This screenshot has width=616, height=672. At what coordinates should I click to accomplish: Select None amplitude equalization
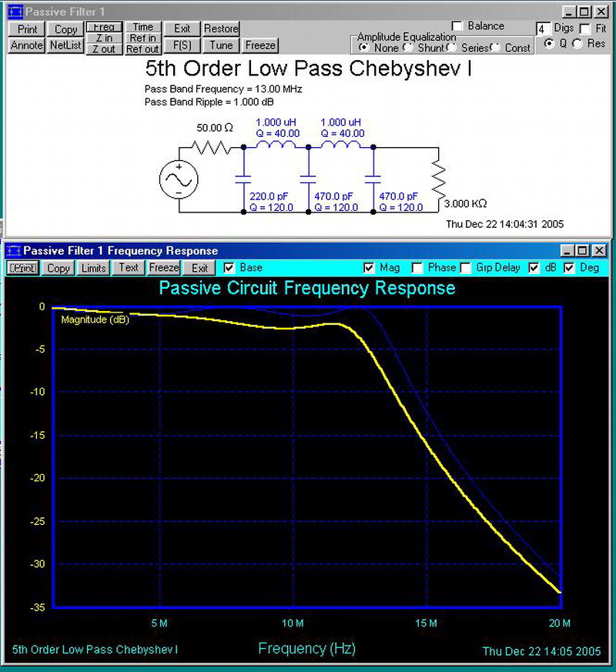click(x=363, y=47)
